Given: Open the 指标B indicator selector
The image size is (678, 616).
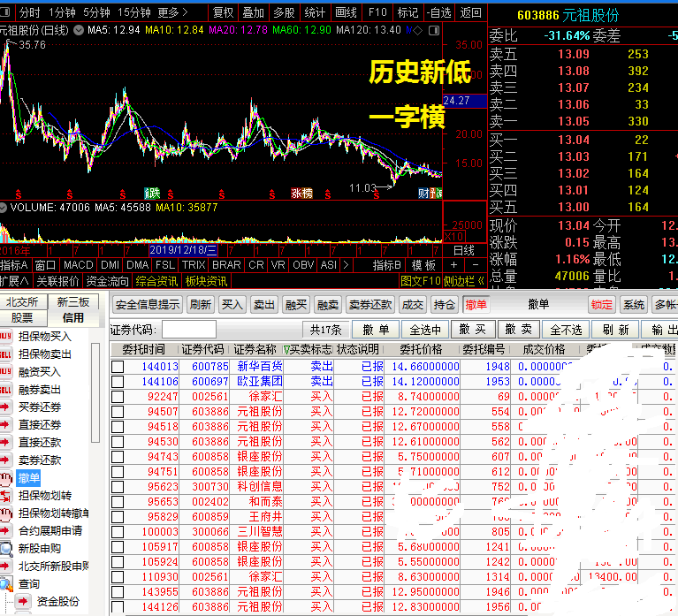Looking at the screenshot, I should click(386, 264).
